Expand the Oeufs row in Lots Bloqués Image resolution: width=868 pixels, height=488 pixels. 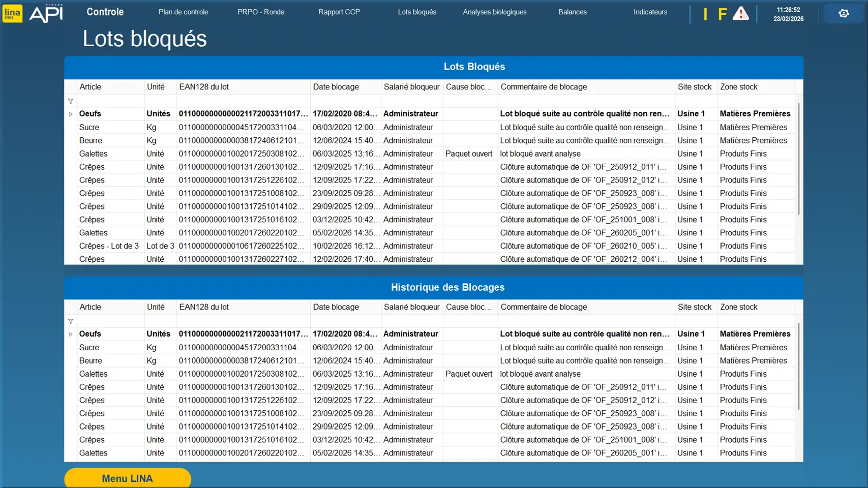(x=71, y=114)
